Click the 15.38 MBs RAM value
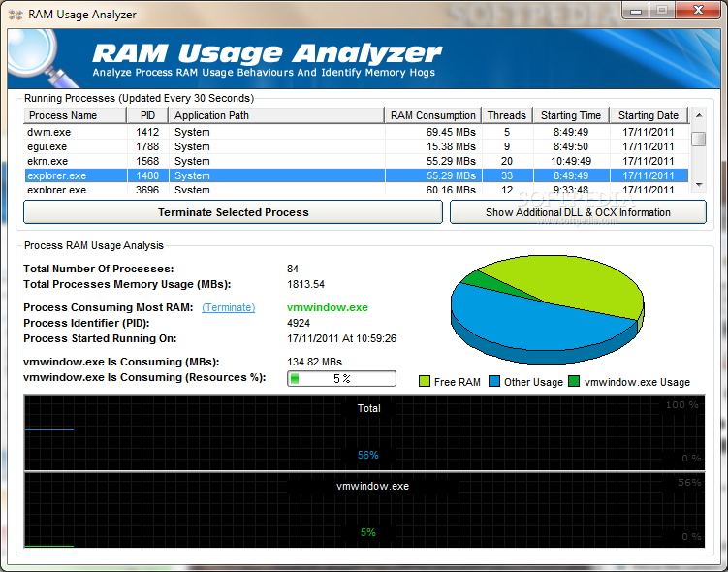 (x=451, y=146)
